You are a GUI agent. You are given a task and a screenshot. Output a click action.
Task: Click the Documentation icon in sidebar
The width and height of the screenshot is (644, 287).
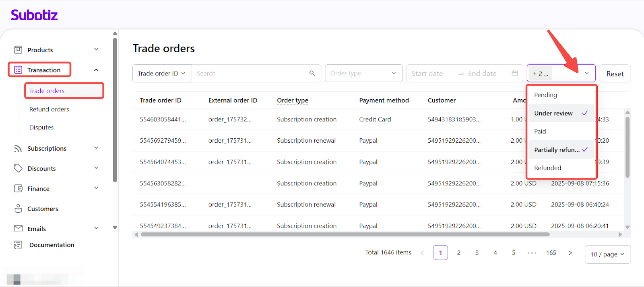tap(18, 245)
